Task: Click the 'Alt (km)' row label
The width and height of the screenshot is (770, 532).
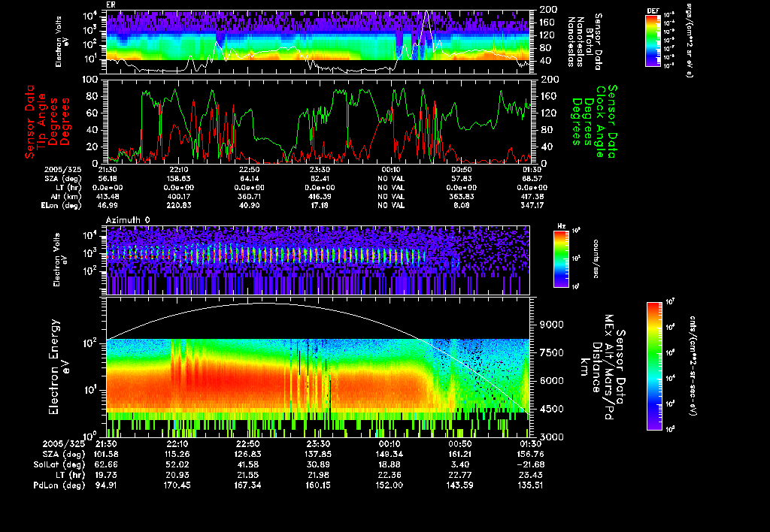Action: coord(65,197)
